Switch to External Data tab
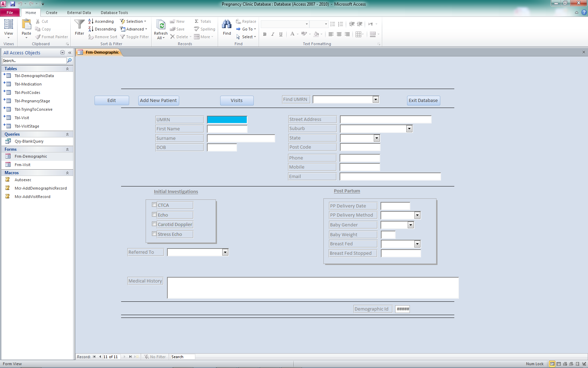This screenshot has height=368, width=588. click(x=79, y=13)
